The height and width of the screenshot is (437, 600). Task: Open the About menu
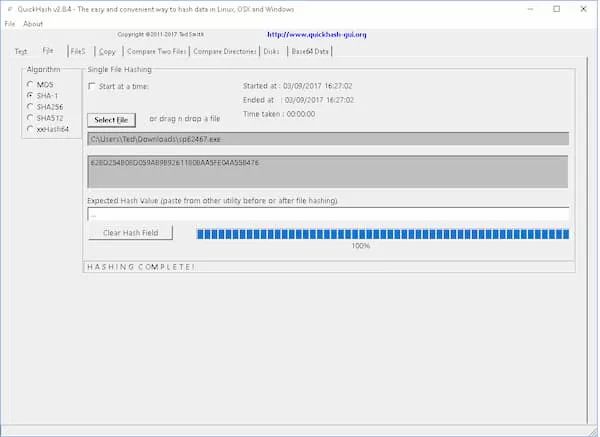[x=33, y=24]
